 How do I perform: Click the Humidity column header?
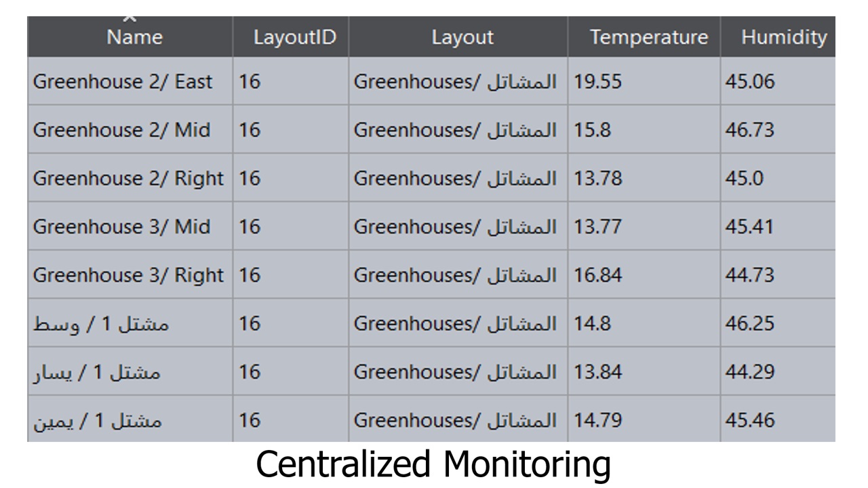783,37
